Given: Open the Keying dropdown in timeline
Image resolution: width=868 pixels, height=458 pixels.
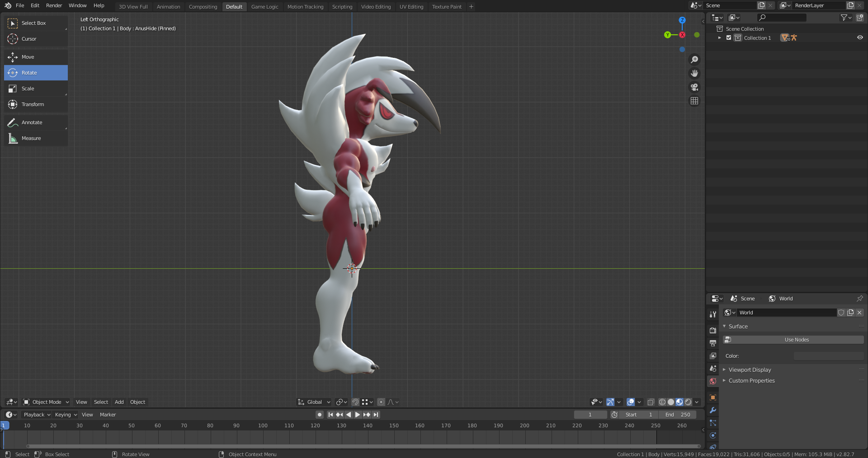Looking at the screenshot, I should point(66,415).
